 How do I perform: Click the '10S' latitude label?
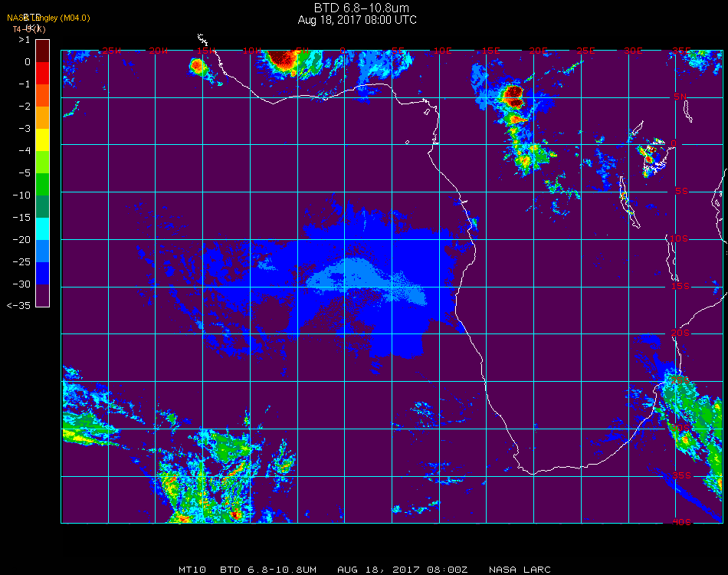tap(679, 238)
